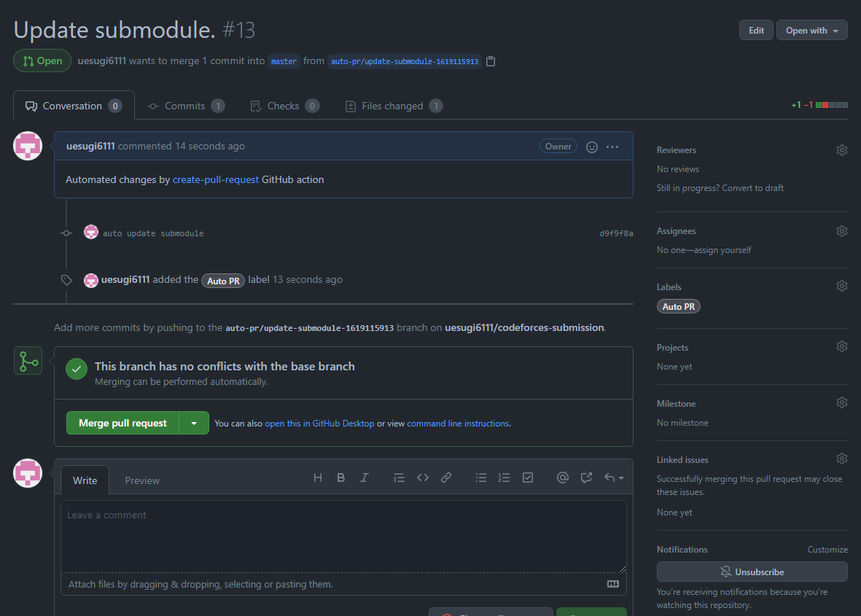Open Assignees settings gear

tap(842, 231)
